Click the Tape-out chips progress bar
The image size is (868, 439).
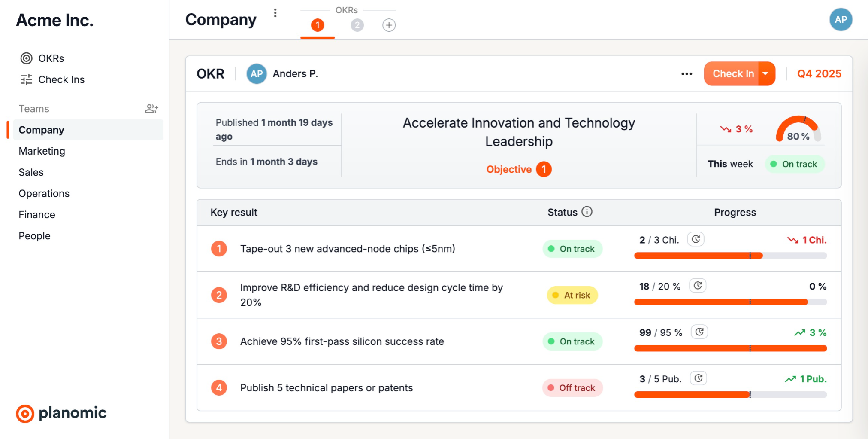coord(730,256)
